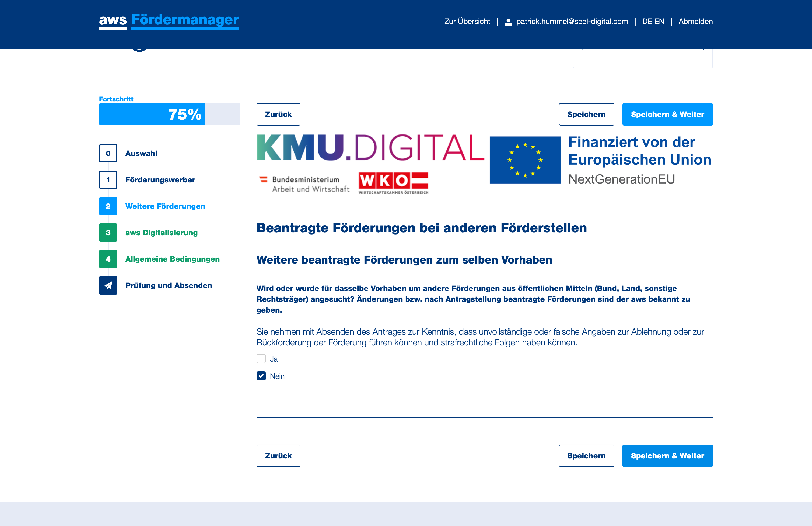Click the bottom Zurück button
Screen dimensions: 812x526
[278, 456]
